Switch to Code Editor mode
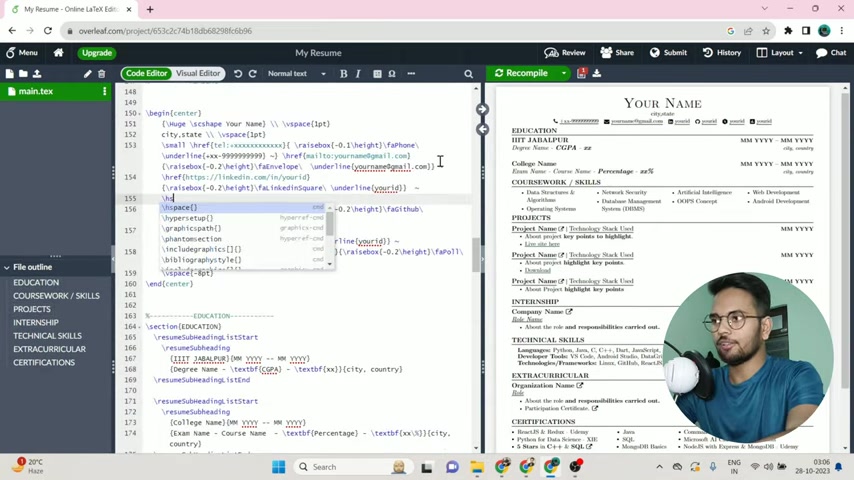 tap(146, 73)
